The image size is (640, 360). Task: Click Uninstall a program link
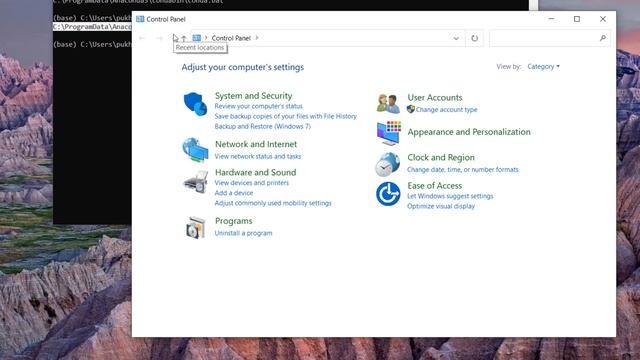click(243, 233)
